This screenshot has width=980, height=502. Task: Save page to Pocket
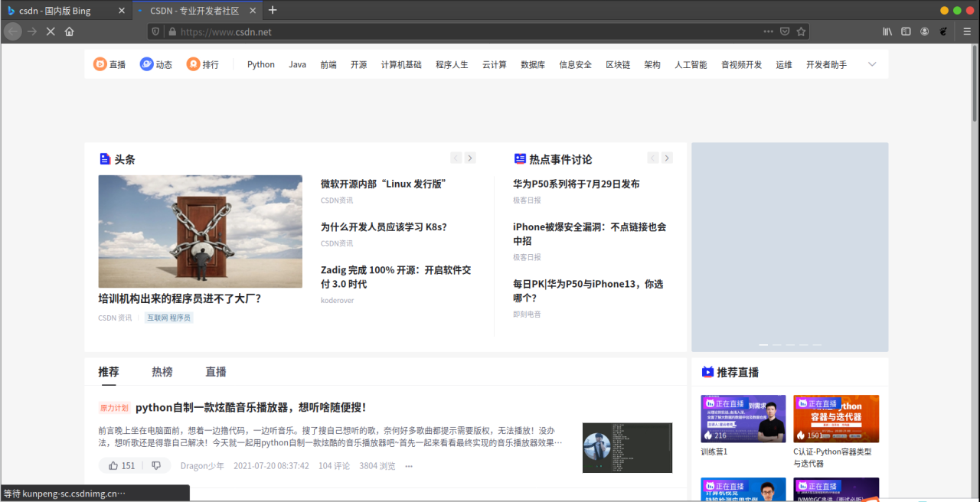785,31
